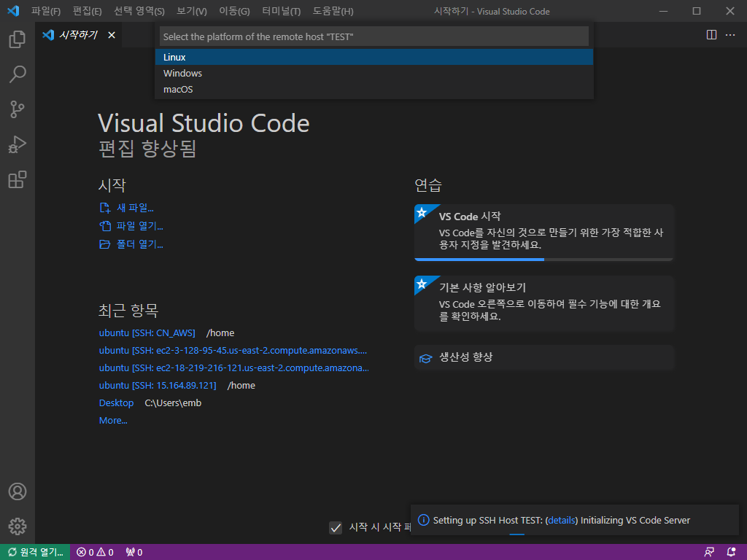Open the Source Control view
This screenshot has height=560, width=747.
tap(18, 109)
